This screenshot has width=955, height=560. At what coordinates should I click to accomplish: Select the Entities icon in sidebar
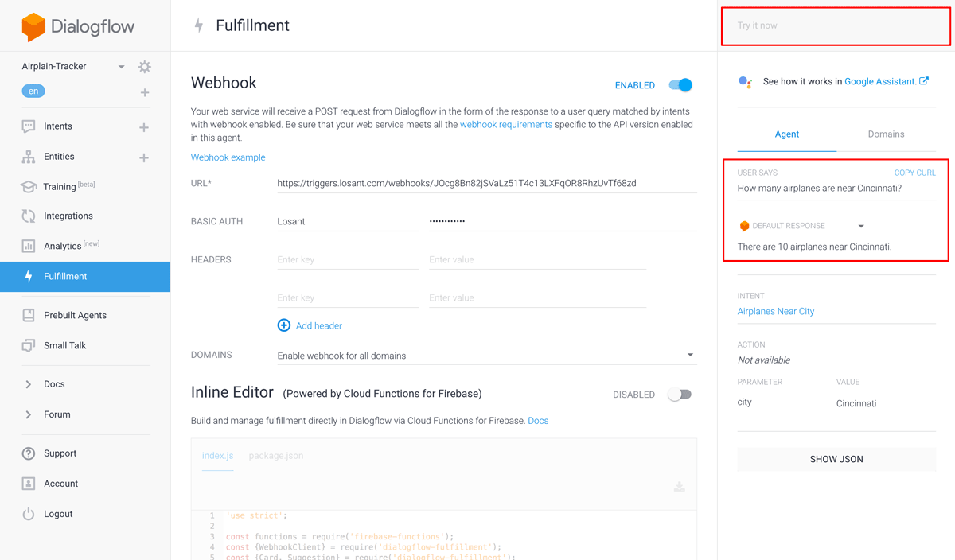[29, 156]
